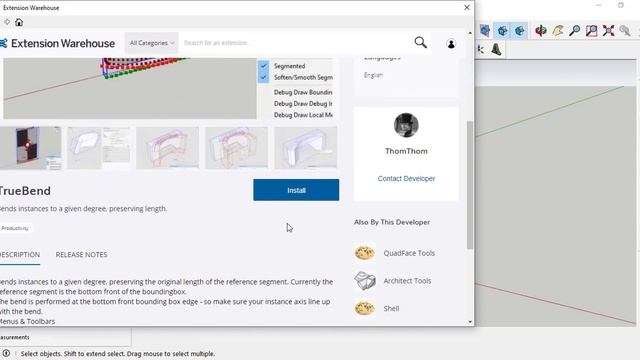This screenshot has height=360, width=640.
Task: Go to Extension Warehouse home page
Action: (19, 22)
